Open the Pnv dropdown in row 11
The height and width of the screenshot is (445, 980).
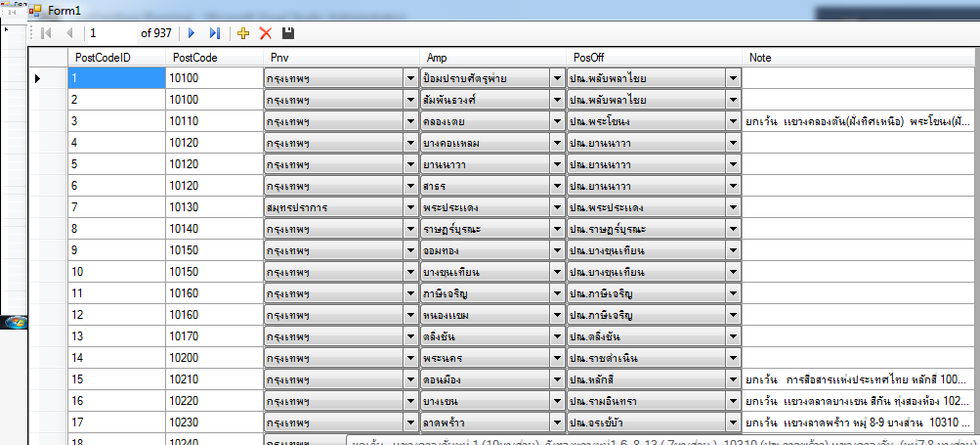pos(410,293)
